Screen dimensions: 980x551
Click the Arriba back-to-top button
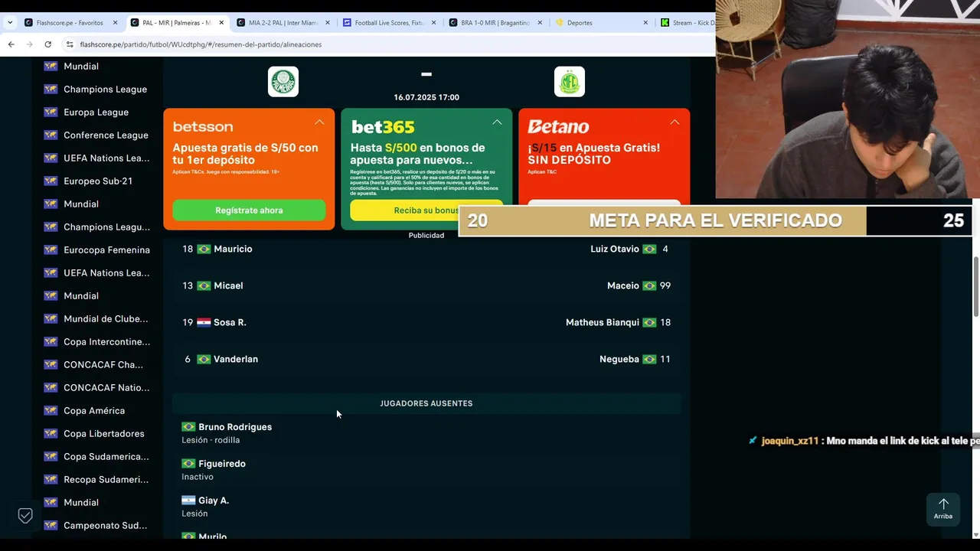click(x=943, y=509)
